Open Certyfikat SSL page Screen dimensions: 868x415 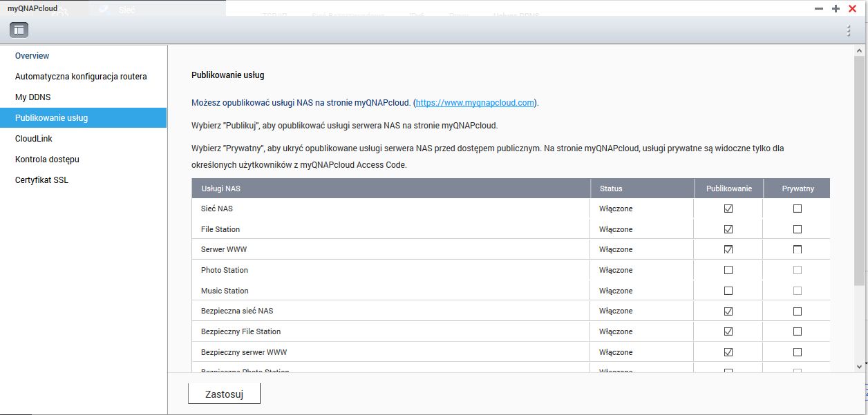(x=84, y=180)
